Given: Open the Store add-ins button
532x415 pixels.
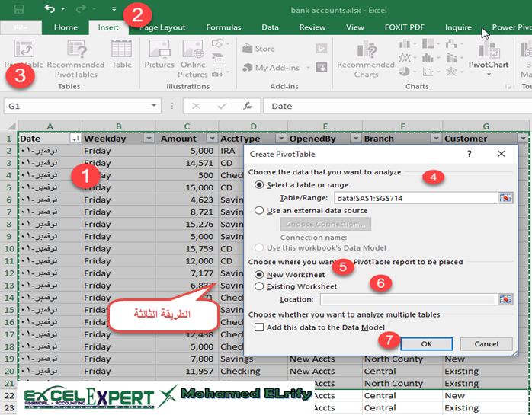Looking at the screenshot, I should pyautogui.click(x=259, y=49).
